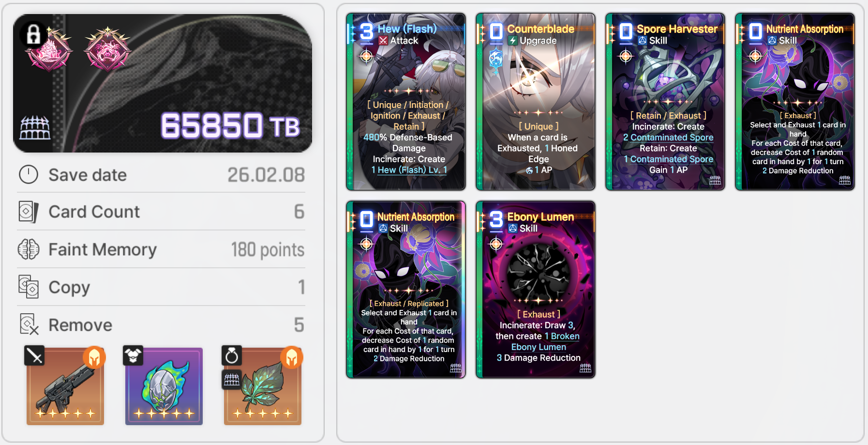Click the ring slot icon above the leaf
Viewport: 868px width, 445px height.
coord(231,356)
